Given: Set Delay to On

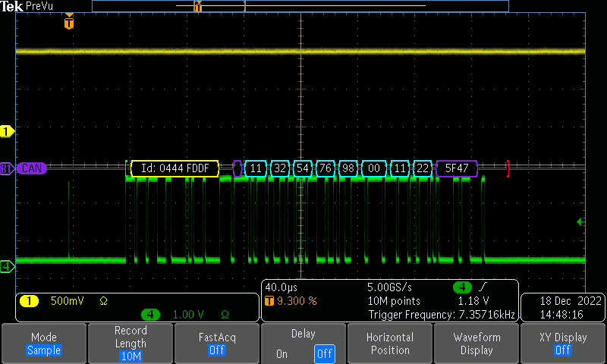Looking at the screenshot, I should (x=281, y=353).
